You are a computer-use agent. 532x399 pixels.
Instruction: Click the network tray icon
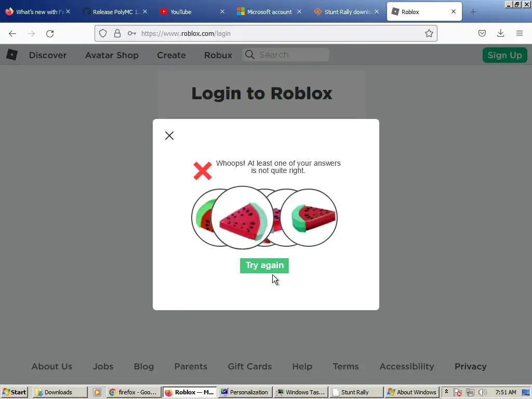(x=470, y=393)
